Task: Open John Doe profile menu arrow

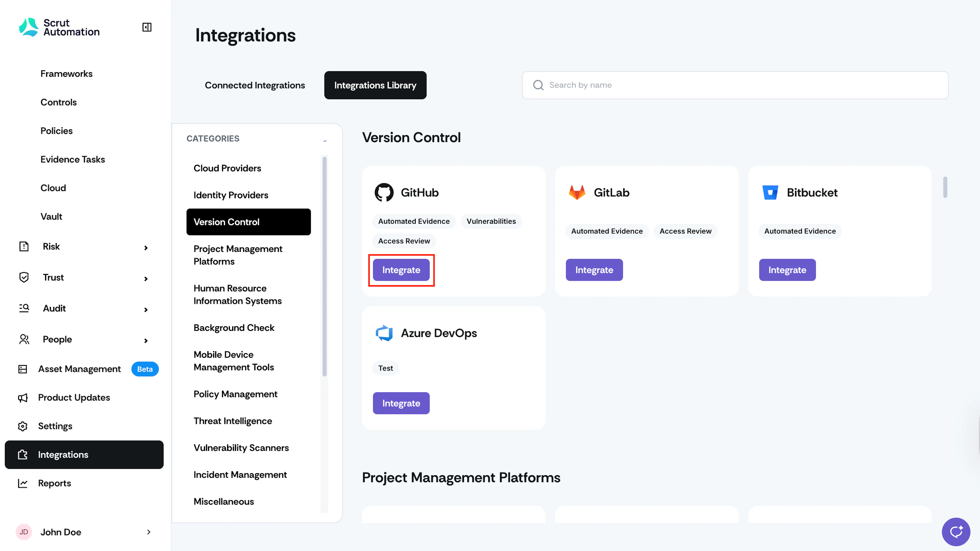Action: [149, 532]
